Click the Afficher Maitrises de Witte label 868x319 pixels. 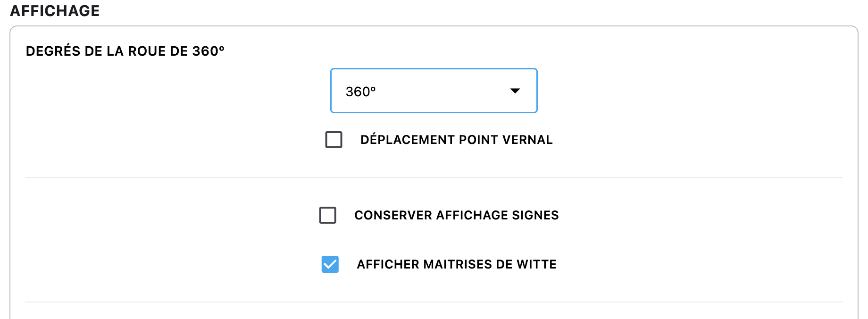point(456,264)
